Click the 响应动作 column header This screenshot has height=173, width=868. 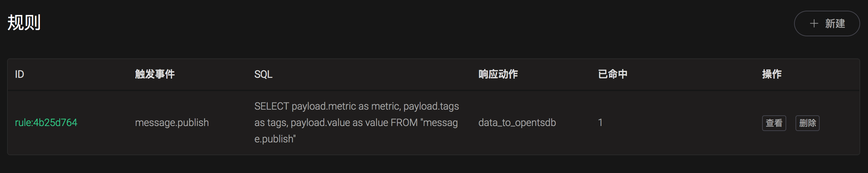tap(498, 74)
